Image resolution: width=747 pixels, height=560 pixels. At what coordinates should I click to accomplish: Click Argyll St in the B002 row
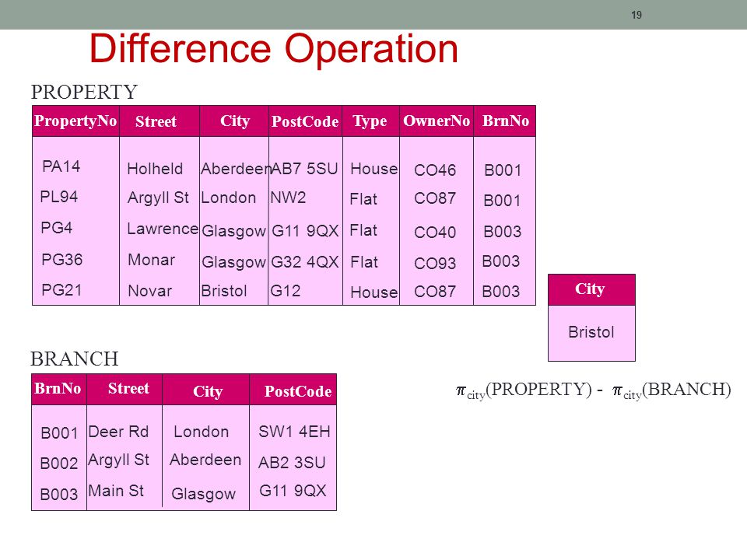click(119, 460)
